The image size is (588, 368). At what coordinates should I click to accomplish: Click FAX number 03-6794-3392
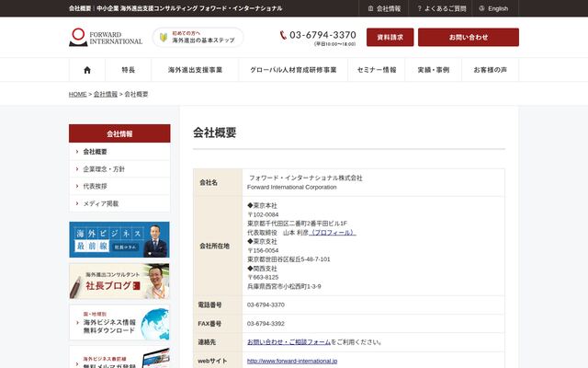(x=266, y=324)
